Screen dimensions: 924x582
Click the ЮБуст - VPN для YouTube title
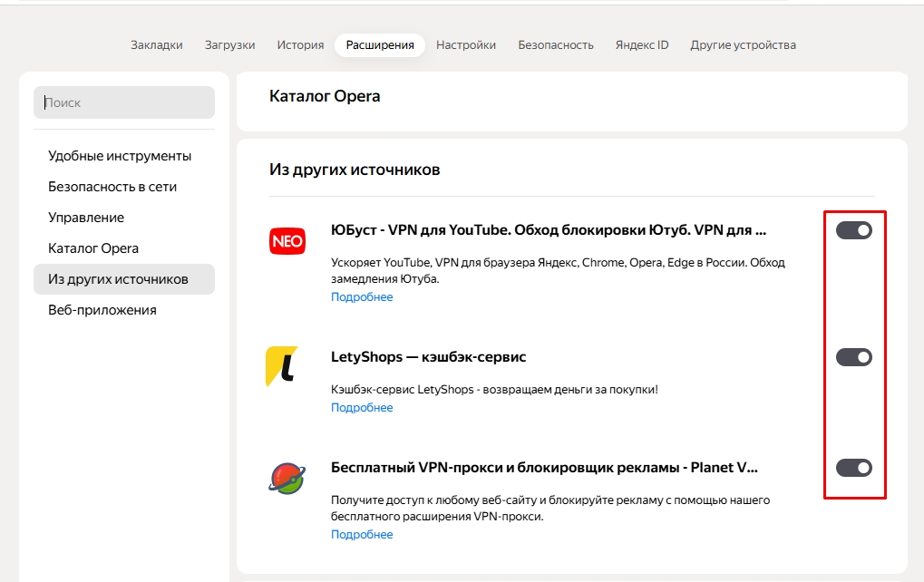click(549, 230)
